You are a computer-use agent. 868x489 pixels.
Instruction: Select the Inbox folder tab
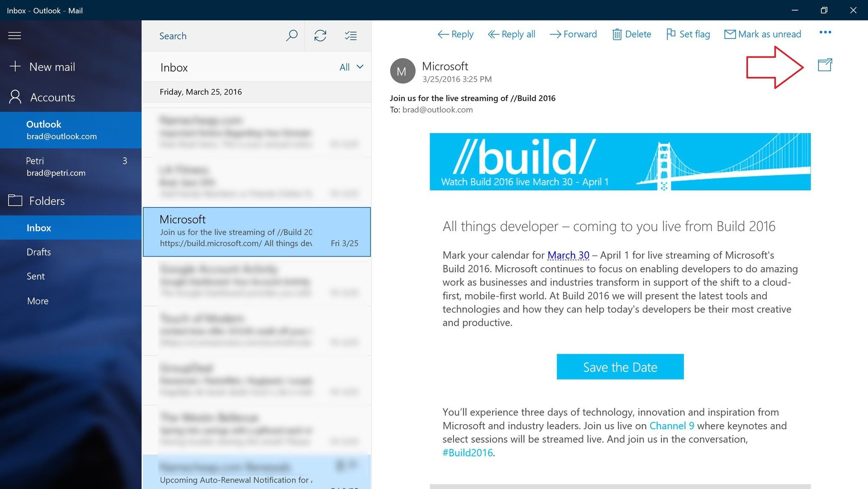(x=38, y=227)
